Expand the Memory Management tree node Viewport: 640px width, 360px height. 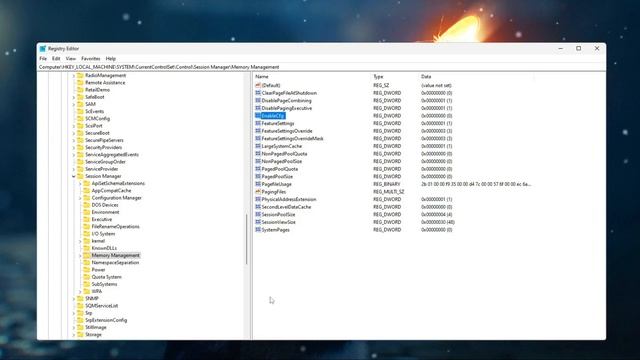80,256
